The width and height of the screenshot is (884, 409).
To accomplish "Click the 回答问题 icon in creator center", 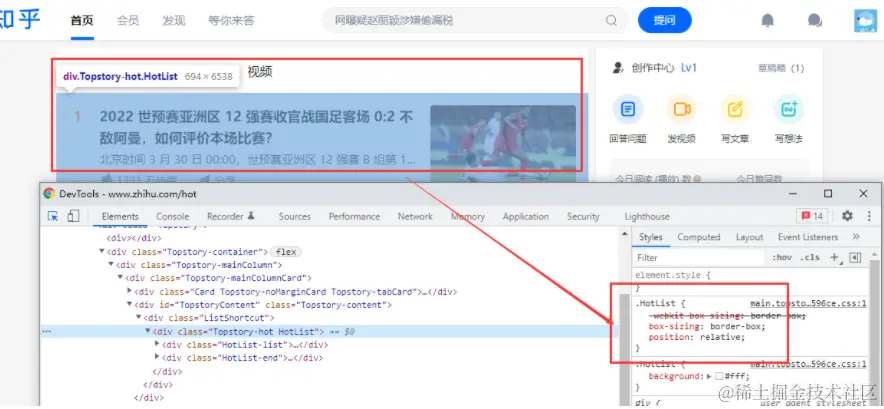I will (x=627, y=109).
